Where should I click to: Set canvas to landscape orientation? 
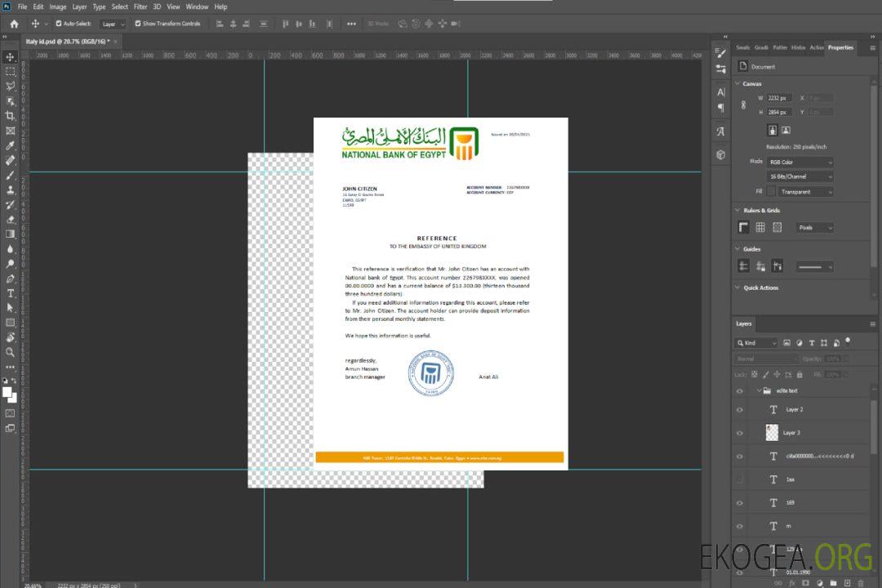pyautogui.click(x=786, y=130)
